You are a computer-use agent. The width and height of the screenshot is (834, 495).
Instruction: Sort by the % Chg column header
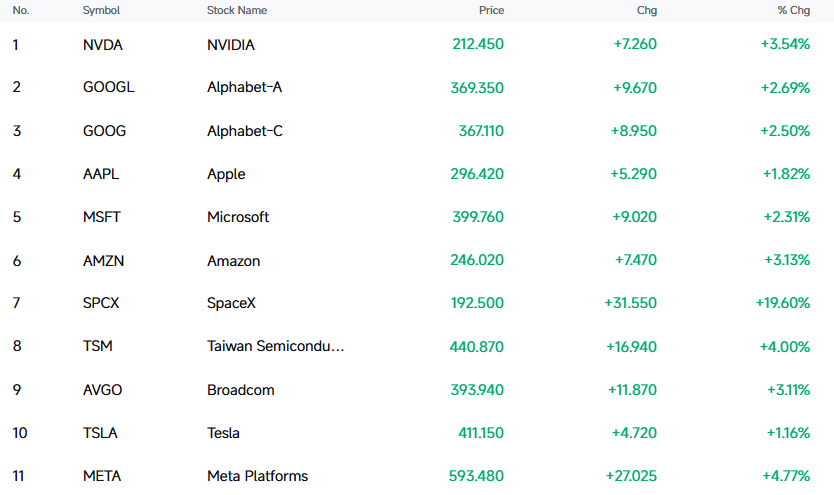pos(794,11)
